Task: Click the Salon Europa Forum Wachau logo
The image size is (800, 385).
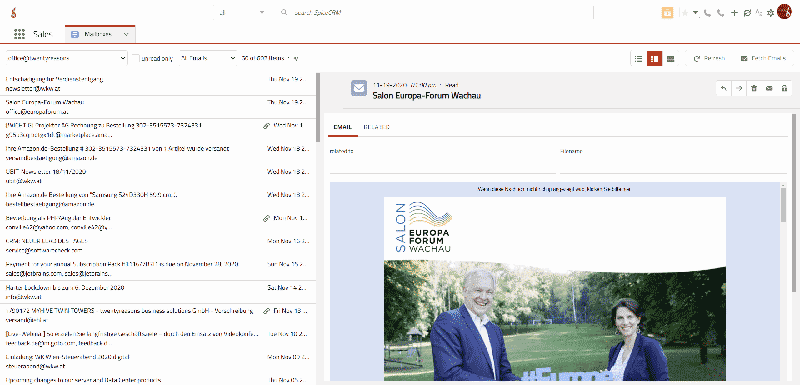Action: point(423,227)
